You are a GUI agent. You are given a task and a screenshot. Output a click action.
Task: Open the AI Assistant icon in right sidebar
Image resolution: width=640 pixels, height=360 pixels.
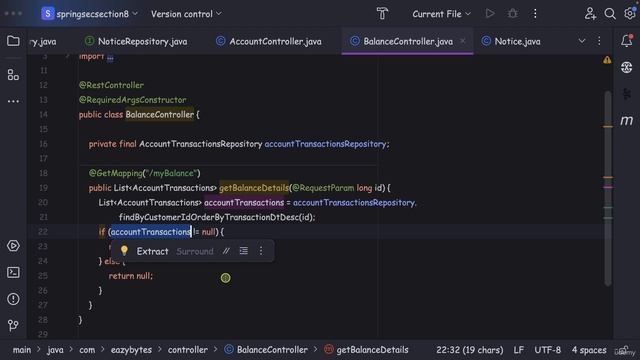tap(627, 67)
